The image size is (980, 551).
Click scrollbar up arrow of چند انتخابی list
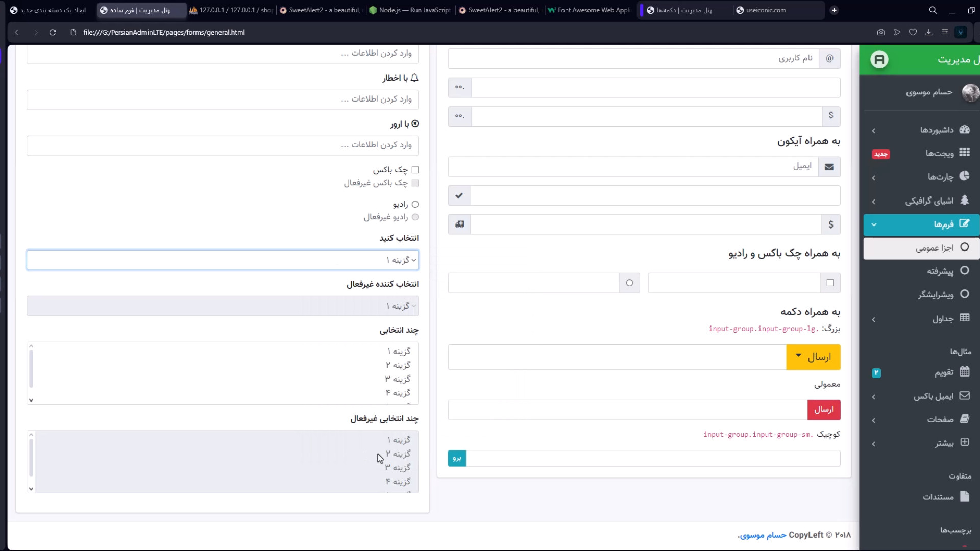coord(31,346)
